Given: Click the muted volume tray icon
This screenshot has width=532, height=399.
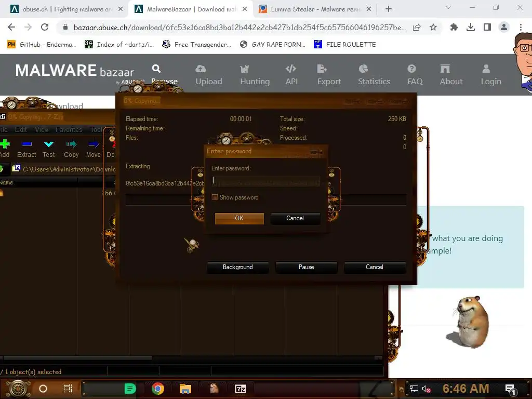Looking at the screenshot, I should pyautogui.click(x=426, y=389).
